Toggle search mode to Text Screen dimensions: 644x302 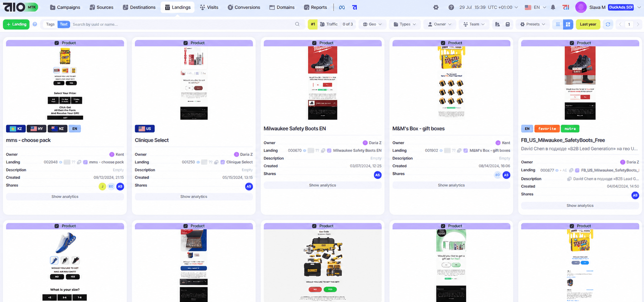click(x=64, y=24)
